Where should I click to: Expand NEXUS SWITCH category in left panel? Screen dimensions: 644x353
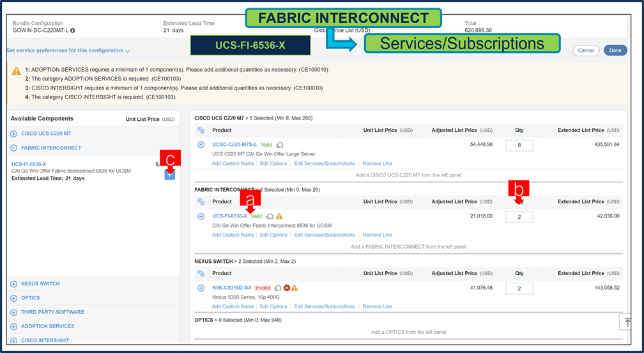tap(14, 284)
